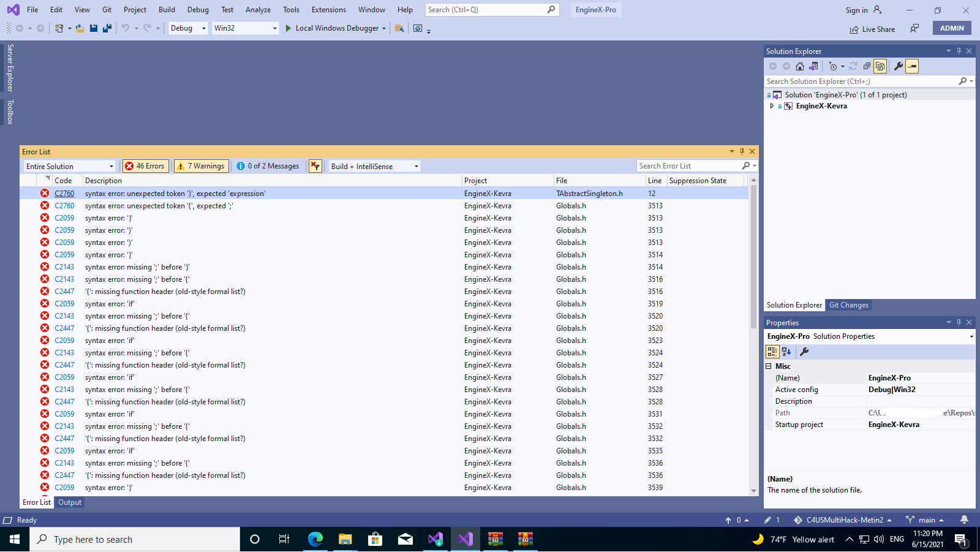This screenshot has width=980, height=552.
Task: Click the Categorized view icon in Properties
Action: 772,352
